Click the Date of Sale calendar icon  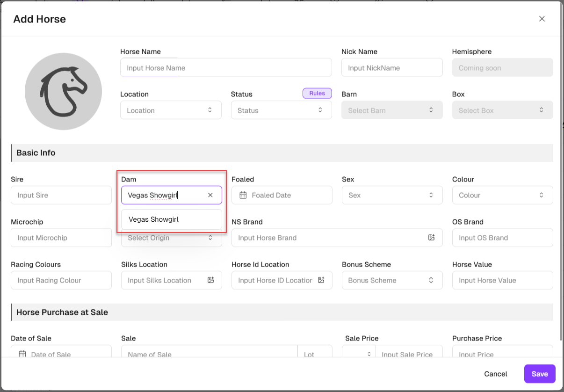click(x=22, y=354)
